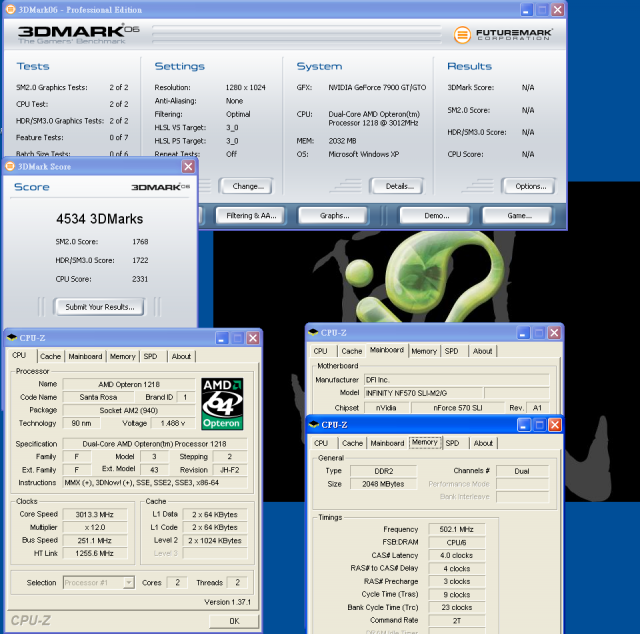Click the INFINITY NF570 SLI-M2/G model field
640x634 pixels.
click(424, 393)
